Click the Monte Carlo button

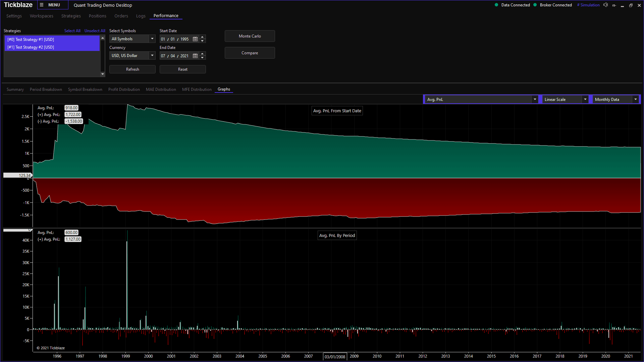250,36
